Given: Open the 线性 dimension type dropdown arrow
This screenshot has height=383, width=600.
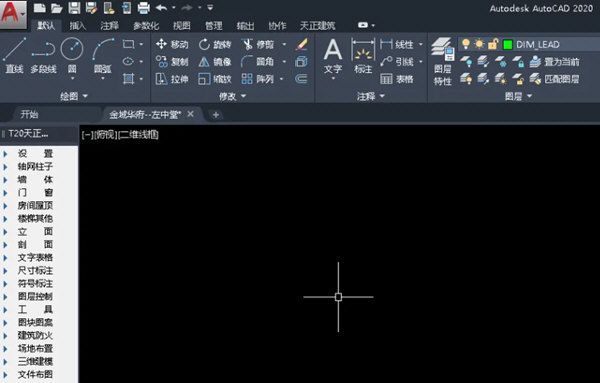Looking at the screenshot, I should tap(421, 44).
